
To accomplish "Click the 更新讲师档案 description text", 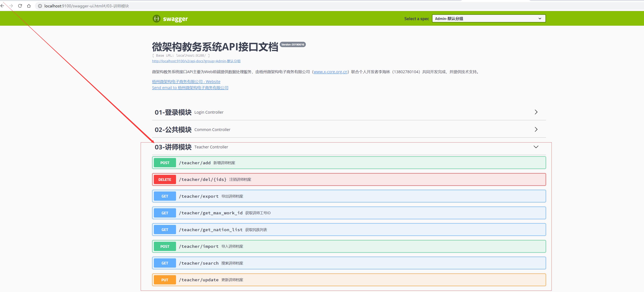I will [232, 280].
